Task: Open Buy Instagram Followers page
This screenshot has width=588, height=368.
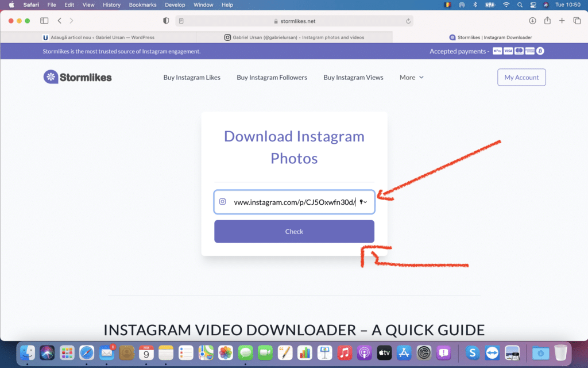Action: pos(272,78)
